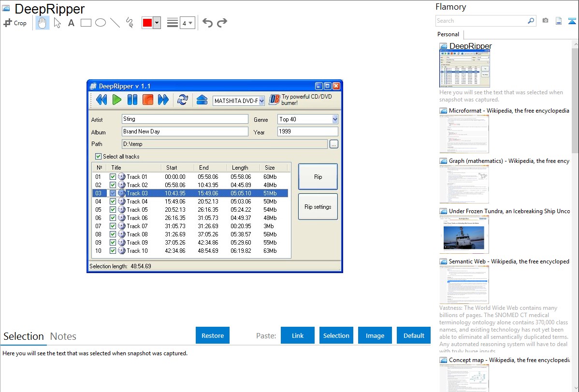Stop playback in DeepRipper
579x392 pixels.
click(148, 100)
